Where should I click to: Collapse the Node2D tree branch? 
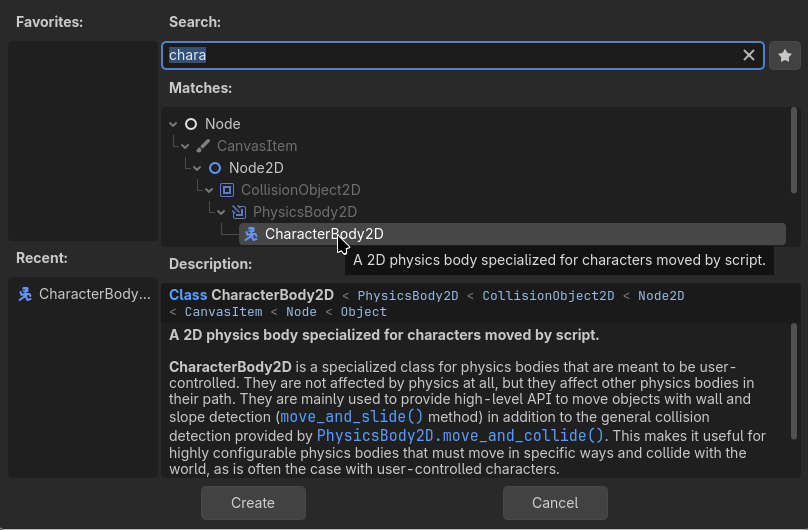click(197, 168)
